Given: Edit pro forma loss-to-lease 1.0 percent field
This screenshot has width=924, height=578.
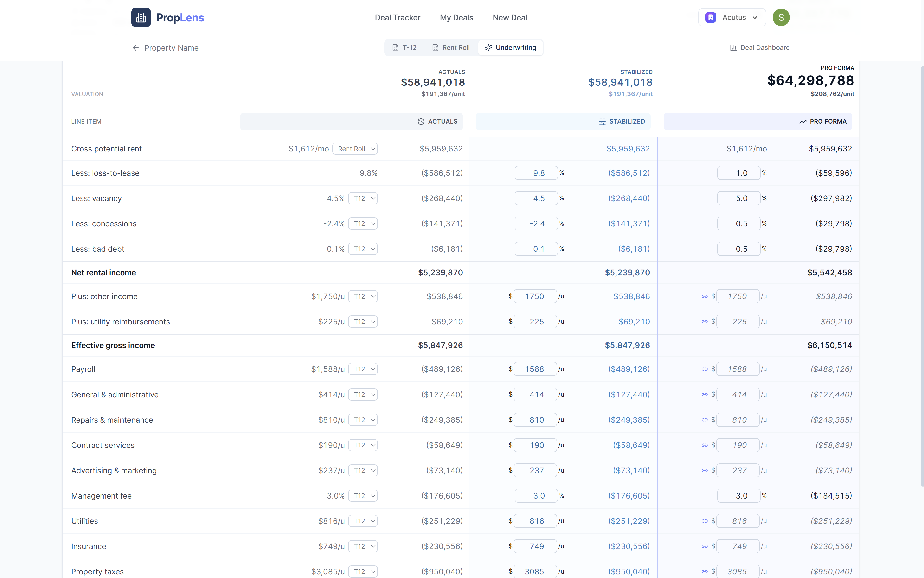Looking at the screenshot, I should (x=739, y=173).
